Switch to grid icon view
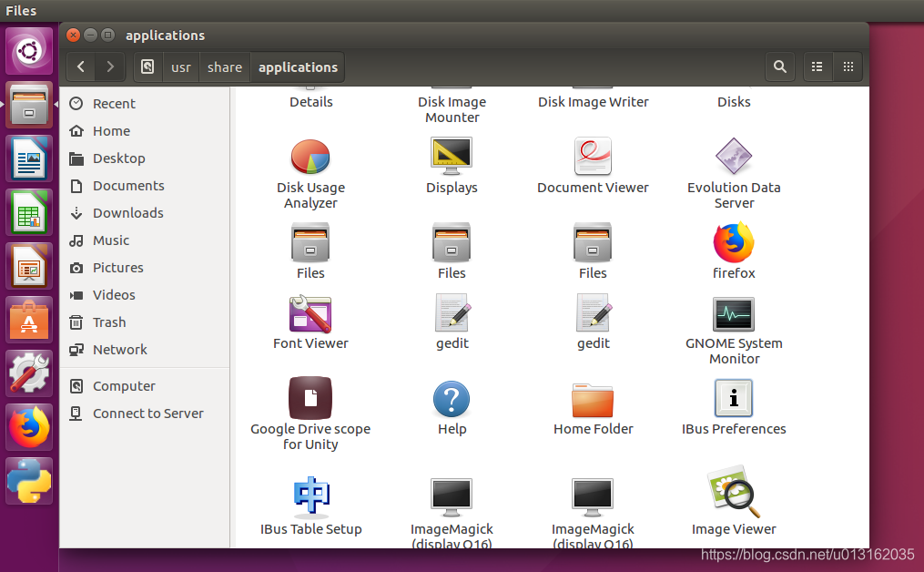This screenshot has width=924, height=572. coord(848,66)
